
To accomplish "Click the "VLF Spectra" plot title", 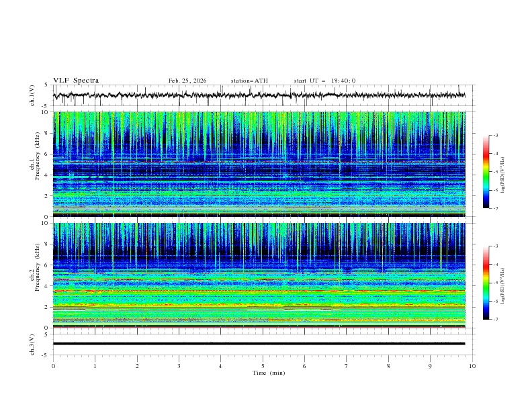I will pos(76,81).
